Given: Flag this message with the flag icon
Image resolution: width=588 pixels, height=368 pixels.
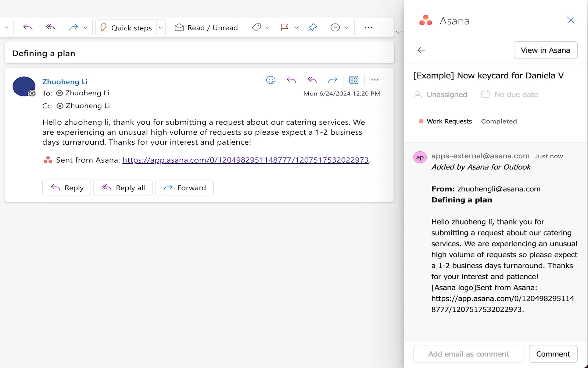Looking at the screenshot, I should (x=284, y=28).
